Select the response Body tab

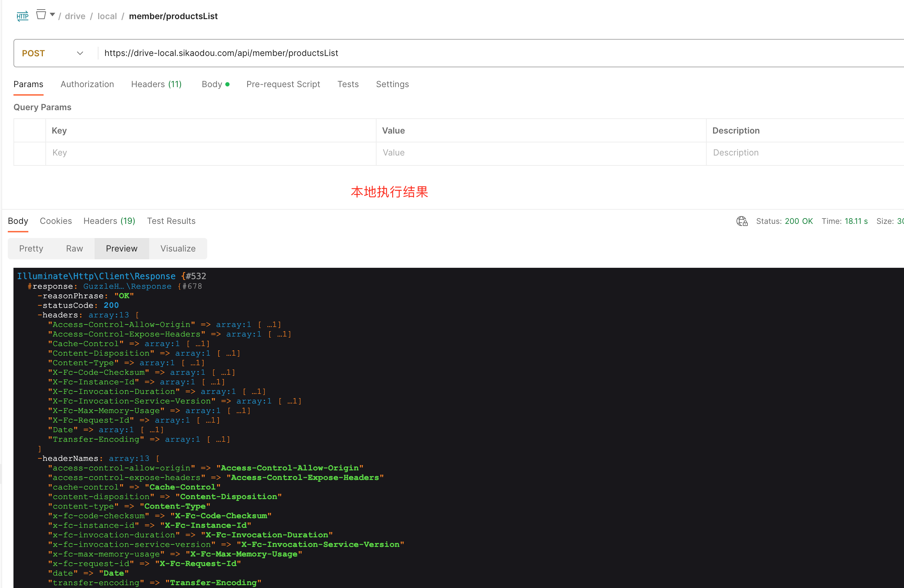pos(18,221)
